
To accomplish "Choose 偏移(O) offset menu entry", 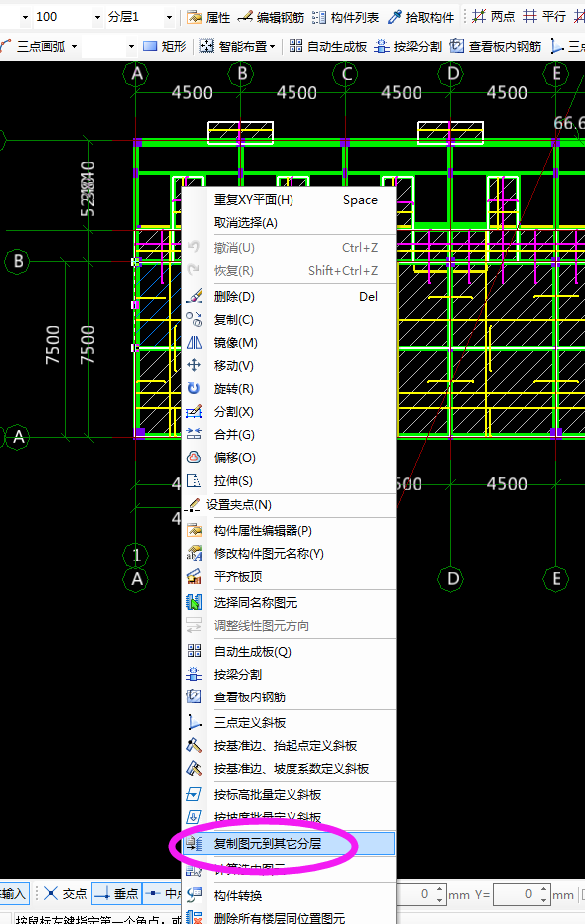I will (289, 458).
